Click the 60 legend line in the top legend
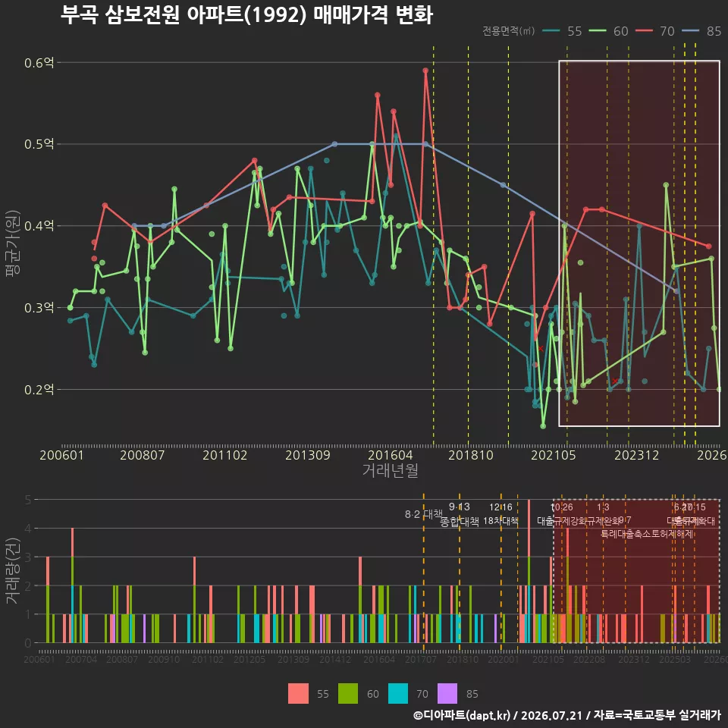Image resolution: width=728 pixels, height=728 pixels. point(598,31)
